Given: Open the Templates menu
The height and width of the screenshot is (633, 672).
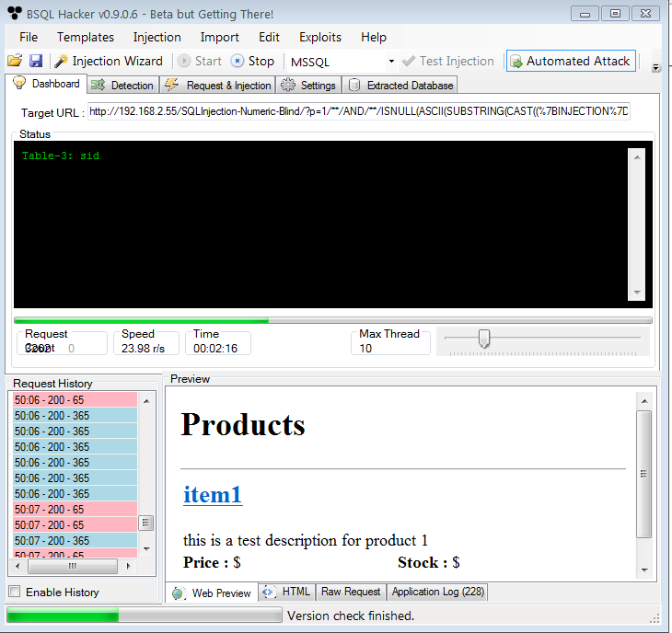Looking at the screenshot, I should click(86, 37).
